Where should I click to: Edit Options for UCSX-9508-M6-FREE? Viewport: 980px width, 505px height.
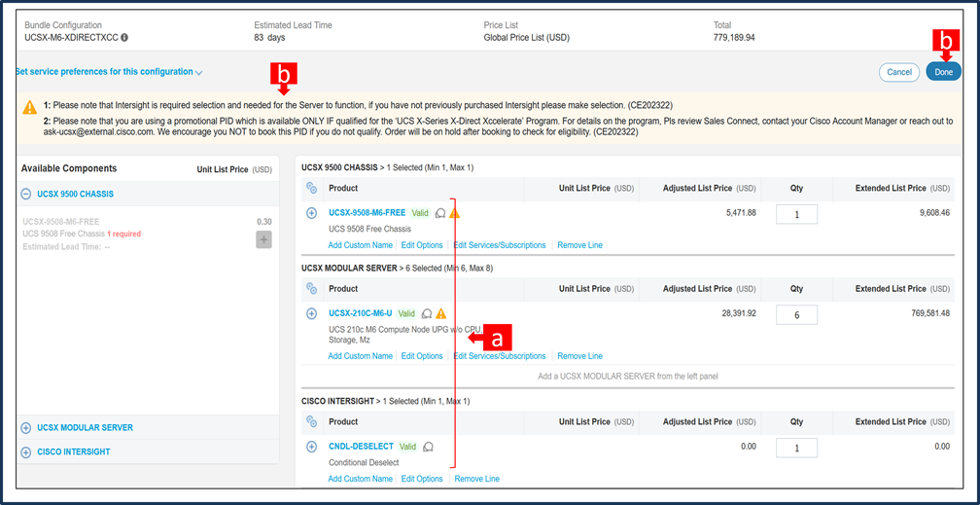422,245
